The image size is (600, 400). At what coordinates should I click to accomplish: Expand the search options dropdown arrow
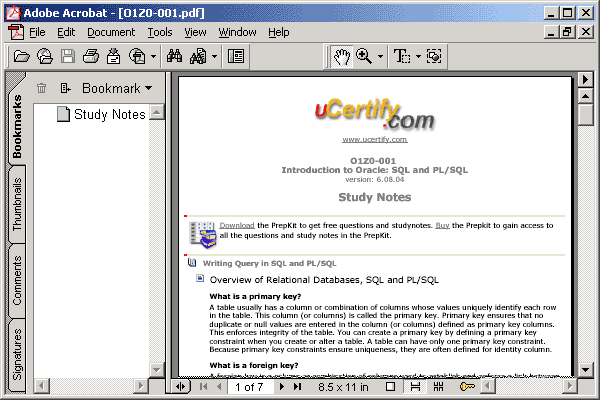coord(214,56)
